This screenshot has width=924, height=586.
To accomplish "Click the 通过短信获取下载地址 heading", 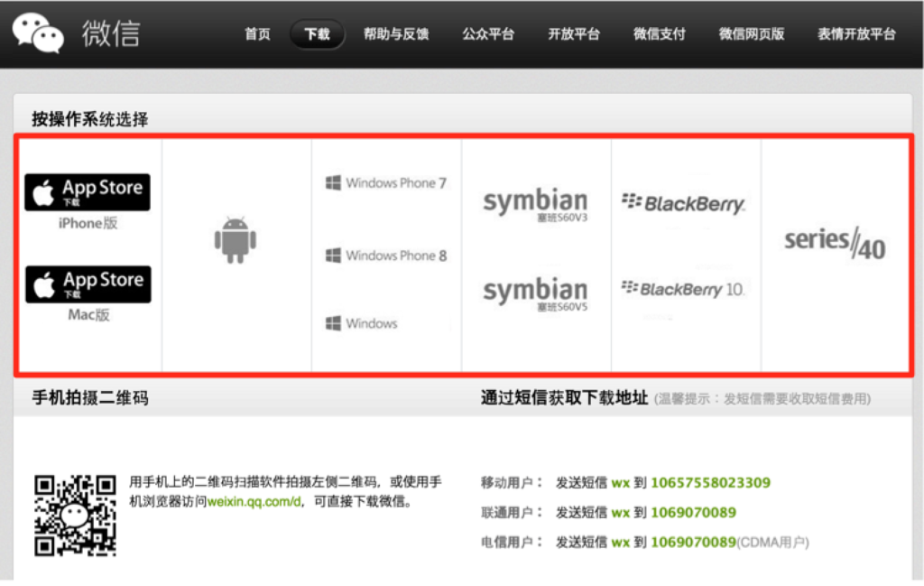I will click(x=565, y=398).
